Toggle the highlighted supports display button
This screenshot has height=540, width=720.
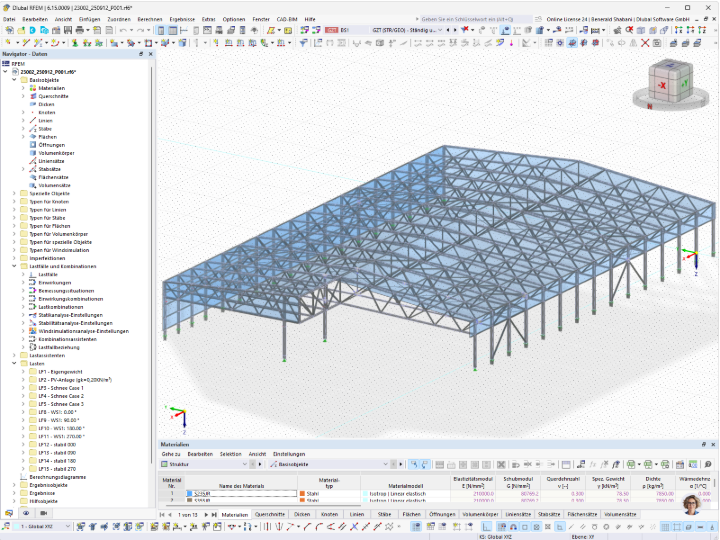coord(506,30)
